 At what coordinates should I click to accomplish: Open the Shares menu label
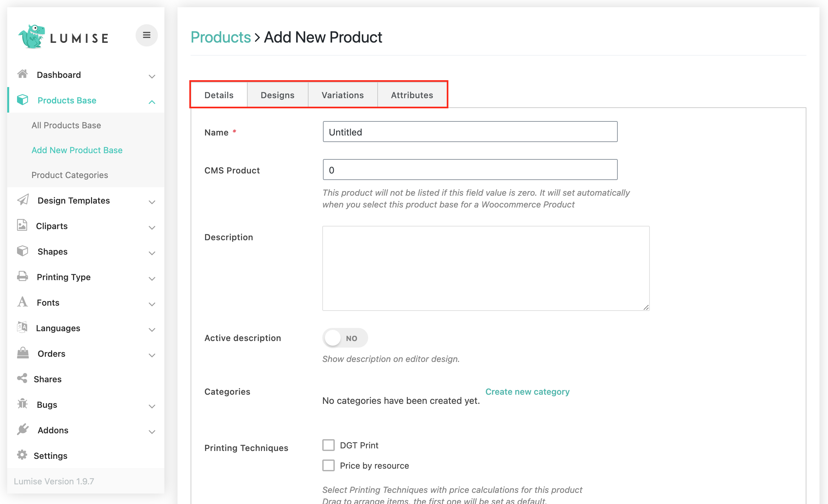pyautogui.click(x=47, y=379)
